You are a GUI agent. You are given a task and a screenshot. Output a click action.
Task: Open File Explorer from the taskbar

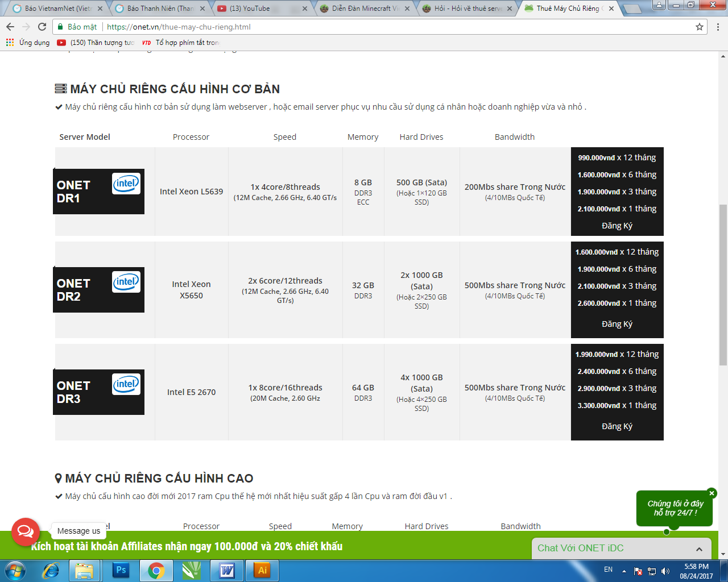(x=84, y=571)
